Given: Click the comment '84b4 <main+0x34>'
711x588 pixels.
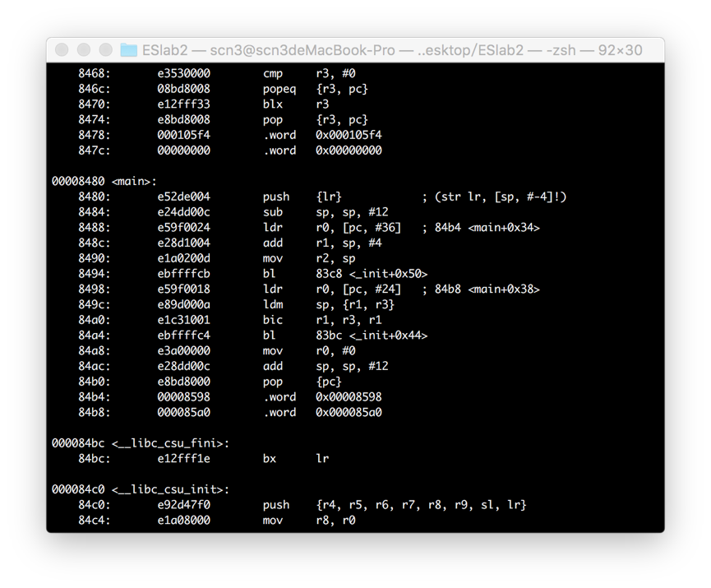Looking at the screenshot, I should (487, 228).
